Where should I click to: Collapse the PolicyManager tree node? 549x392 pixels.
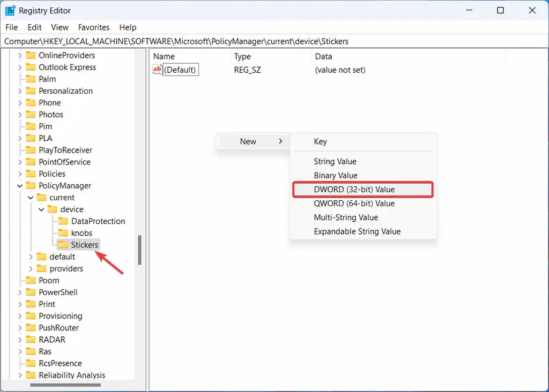(x=20, y=186)
